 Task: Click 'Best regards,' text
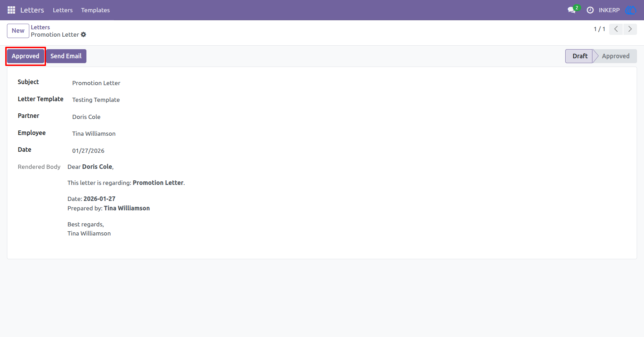[x=86, y=224]
